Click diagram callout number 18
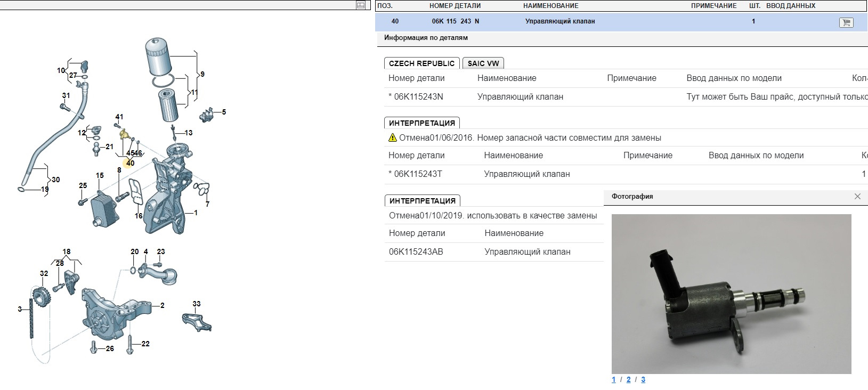The image size is (868, 390). click(67, 251)
